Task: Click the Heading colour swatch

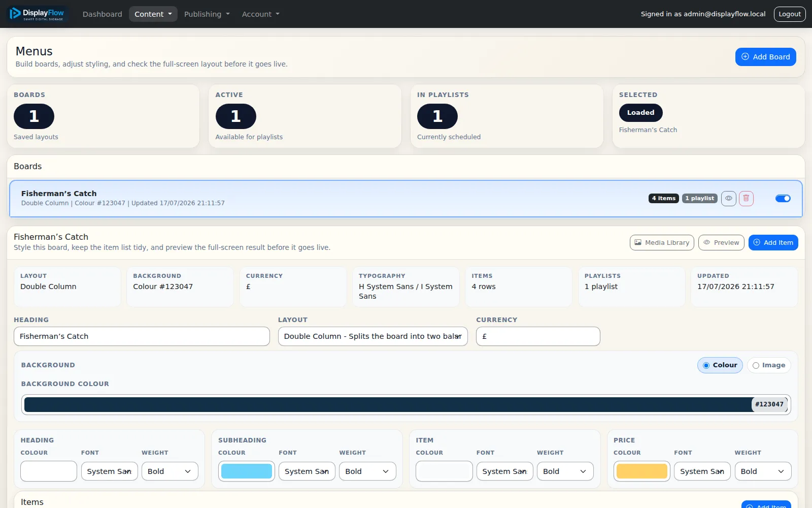Action: click(x=49, y=471)
